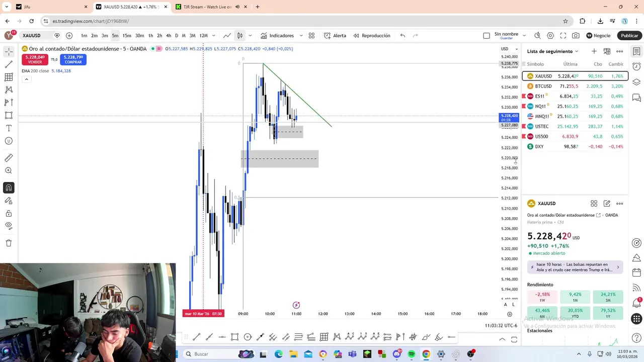The image size is (644, 362).
Task: Select the 15m timeframe
Action: (127, 36)
